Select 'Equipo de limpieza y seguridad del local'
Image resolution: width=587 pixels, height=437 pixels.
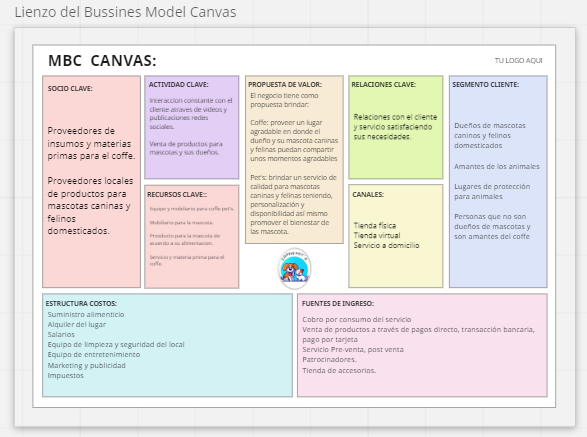(x=116, y=345)
